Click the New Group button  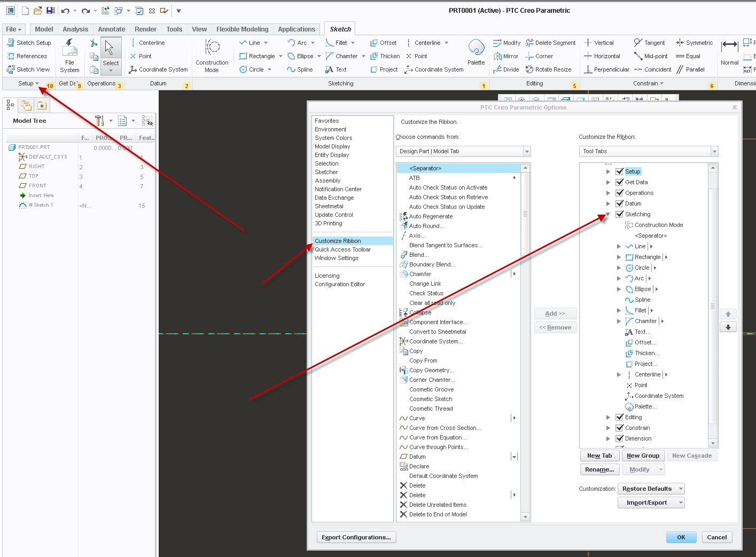(643, 456)
